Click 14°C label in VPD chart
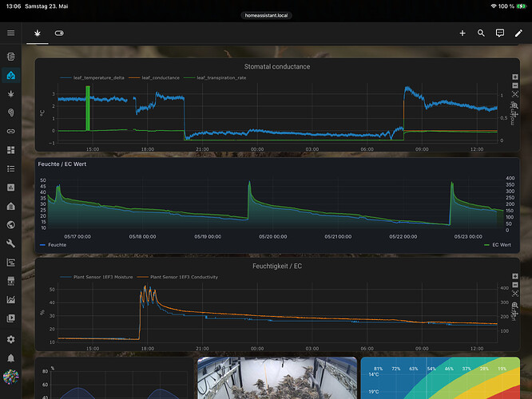This screenshot has width=532, height=399. pos(374,374)
